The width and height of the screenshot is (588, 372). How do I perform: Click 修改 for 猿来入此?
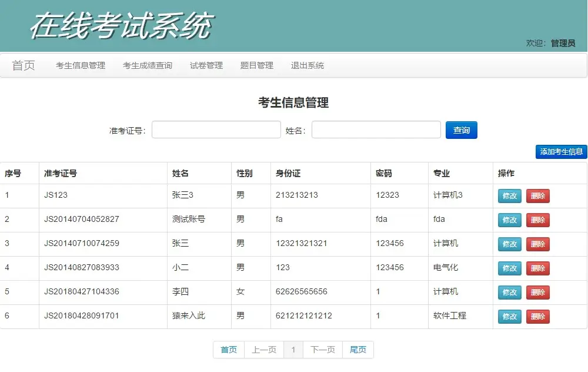click(x=509, y=316)
